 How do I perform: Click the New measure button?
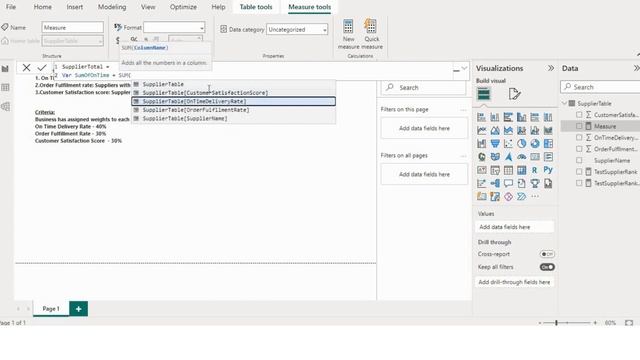pos(349,34)
